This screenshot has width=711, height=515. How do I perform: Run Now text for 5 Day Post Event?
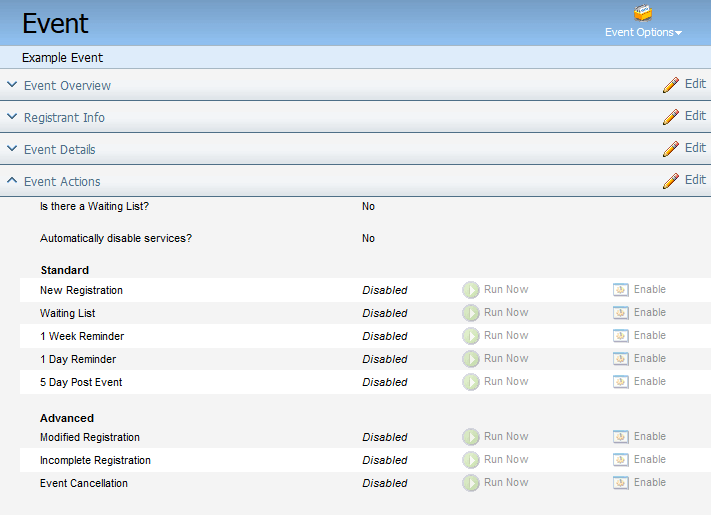[506, 382]
